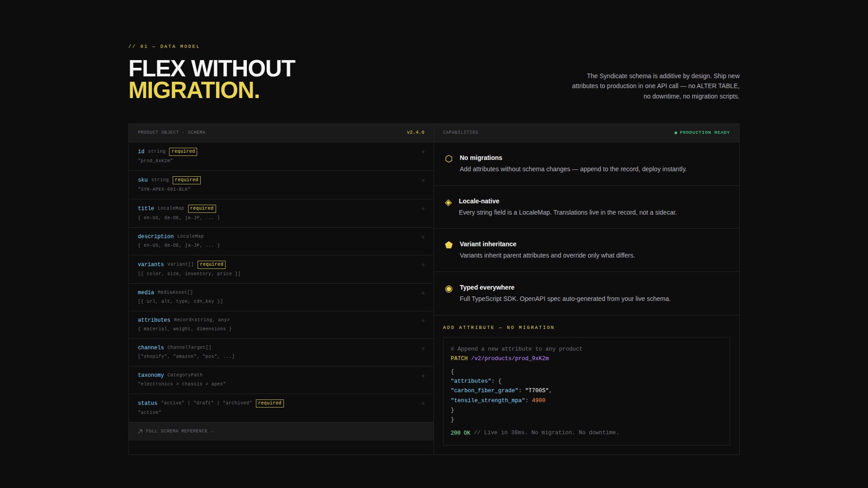868x488 pixels.
Task: Click the Variant inheritance heading
Action: [488, 244]
